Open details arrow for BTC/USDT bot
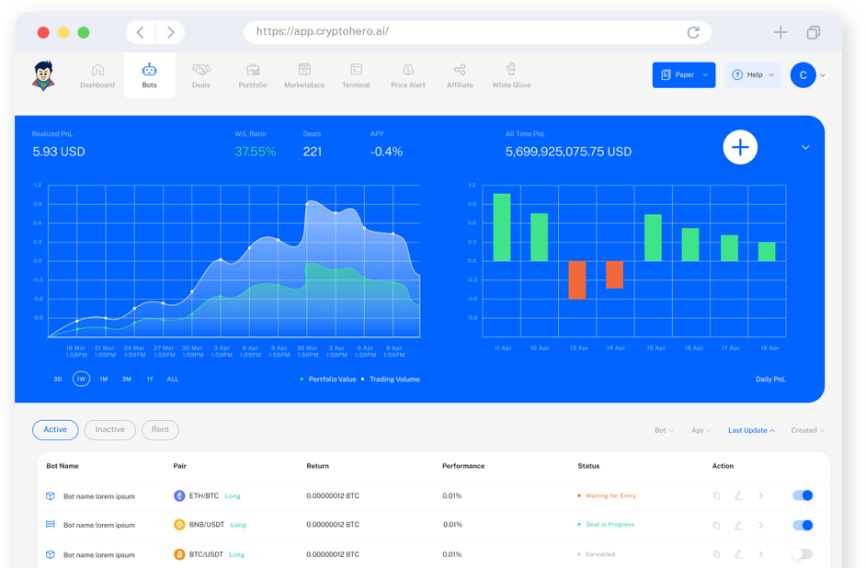Image resolution: width=866 pixels, height=568 pixels. tap(761, 554)
